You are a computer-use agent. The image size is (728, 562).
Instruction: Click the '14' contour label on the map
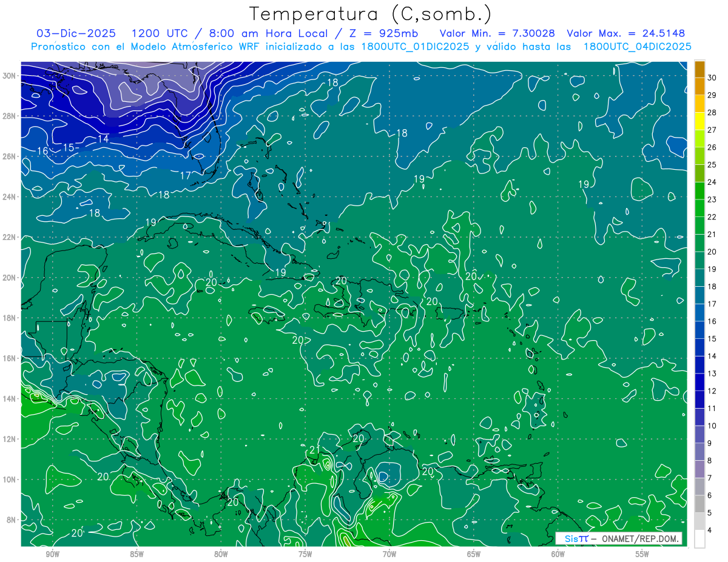coord(103,139)
